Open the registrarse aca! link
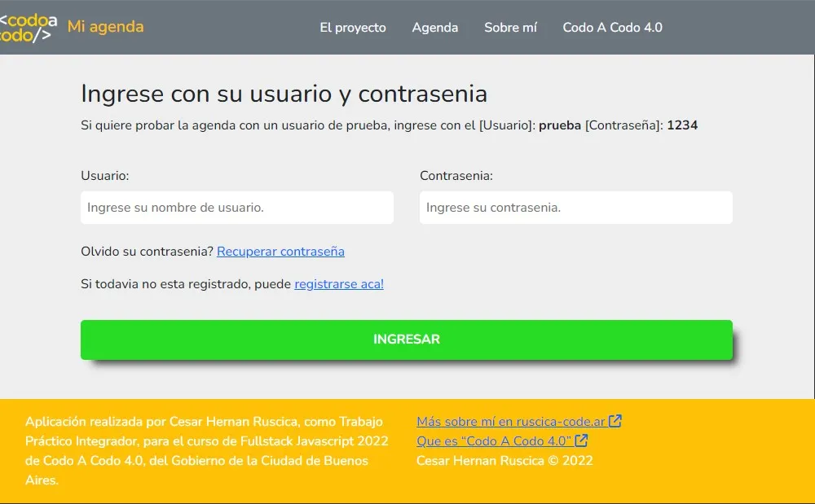The image size is (815, 504). point(338,284)
